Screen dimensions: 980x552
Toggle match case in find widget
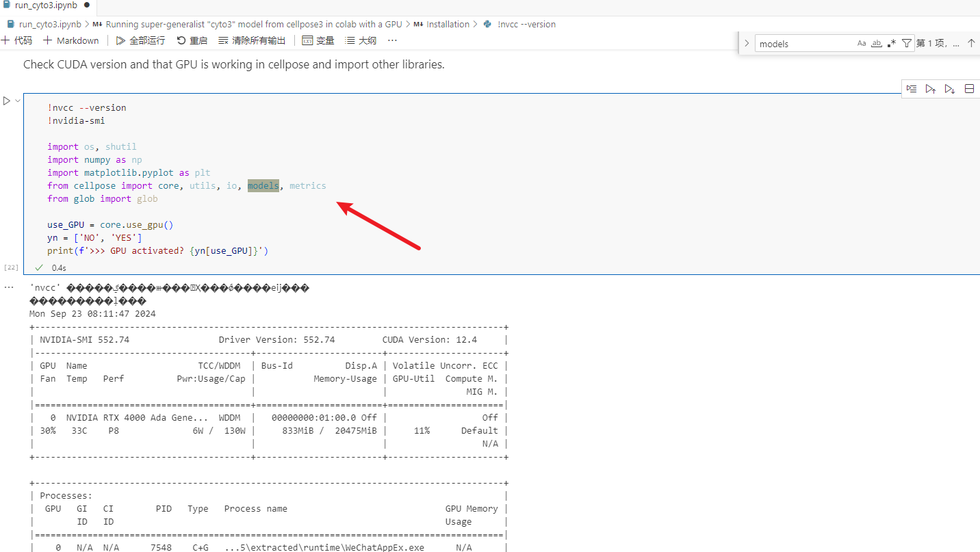pos(862,43)
